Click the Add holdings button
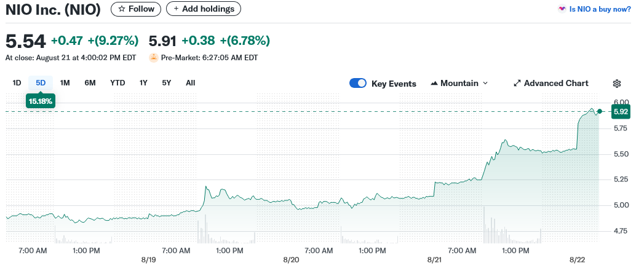The image size is (644, 276). 204,9
